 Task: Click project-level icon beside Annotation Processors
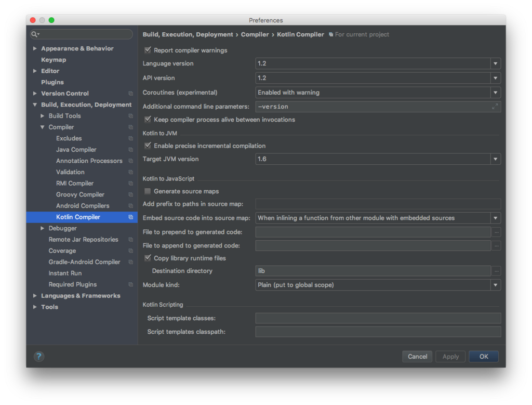tap(130, 161)
